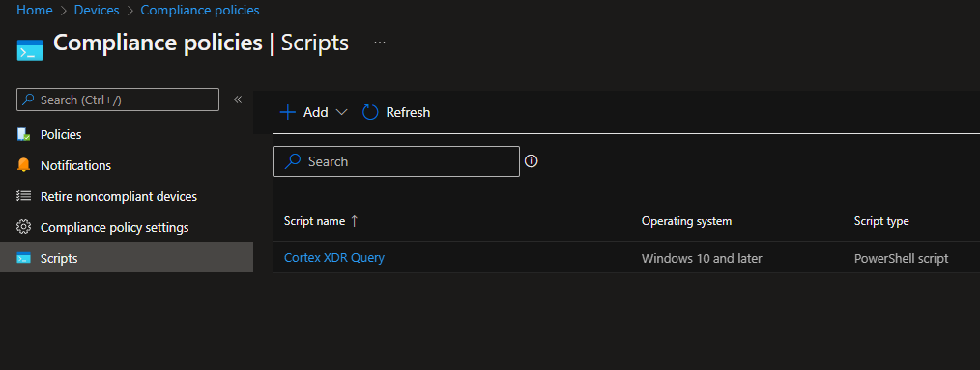Screen dimensions: 980x370
Task: Navigate to the Devices breadcrumb link
Action: [x=97, y=10]
